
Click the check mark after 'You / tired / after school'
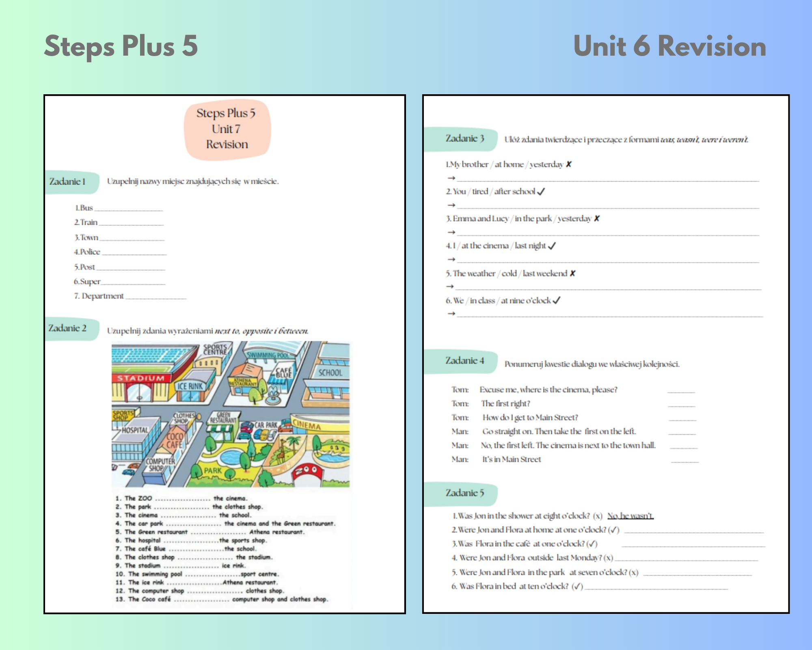pos(541,192)
